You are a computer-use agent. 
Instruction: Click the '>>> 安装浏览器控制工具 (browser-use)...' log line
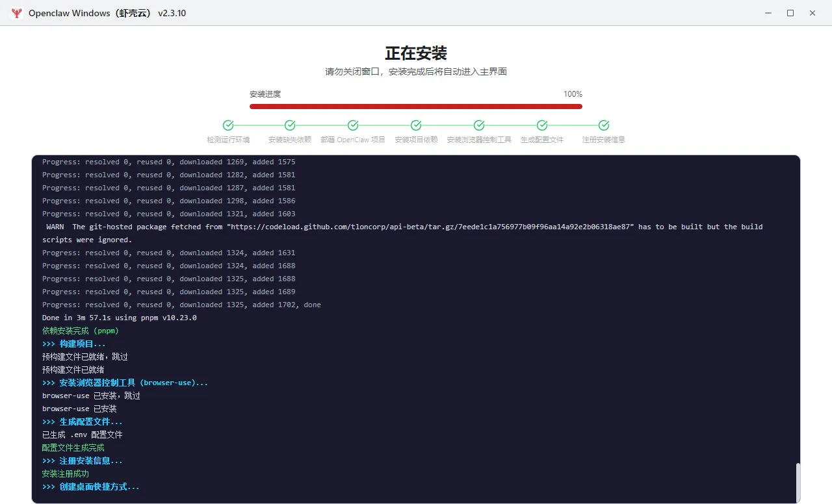click(x=125, y=383)
